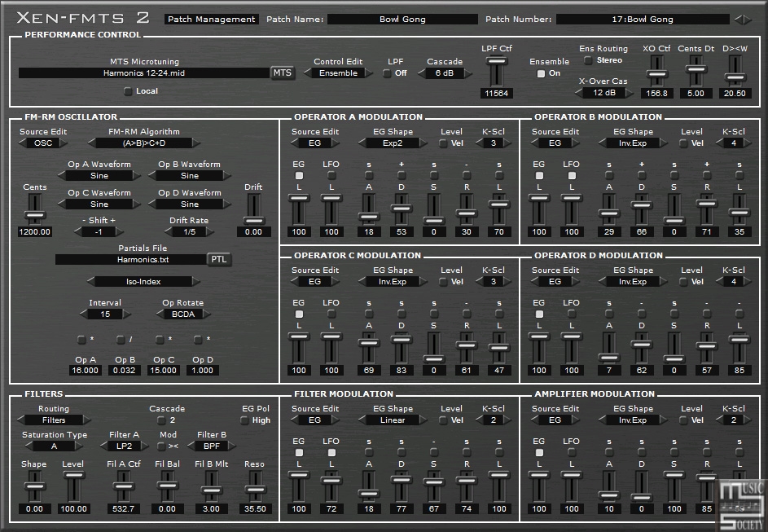Open Operator A EG Shape selector showing Exp2

[x=393, y=143]
